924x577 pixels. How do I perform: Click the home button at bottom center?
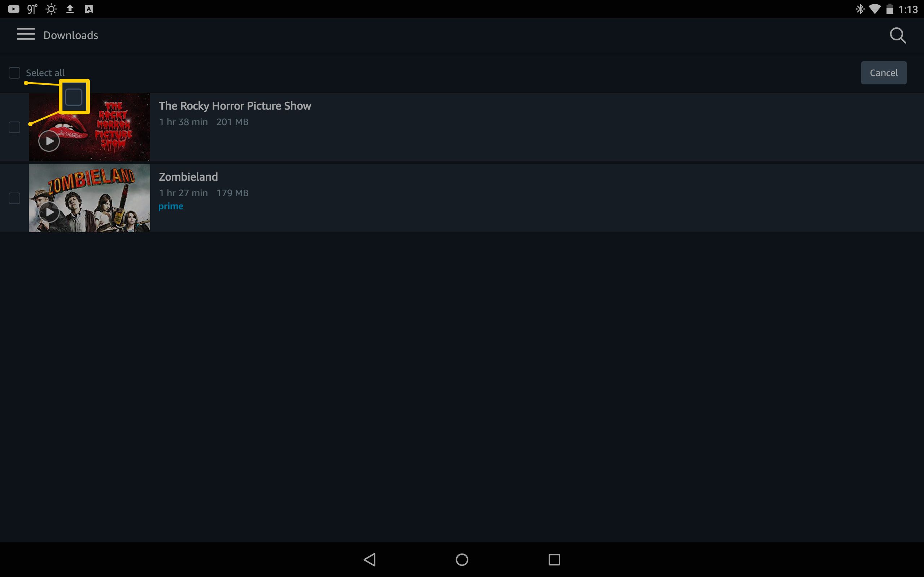(462, 558)
